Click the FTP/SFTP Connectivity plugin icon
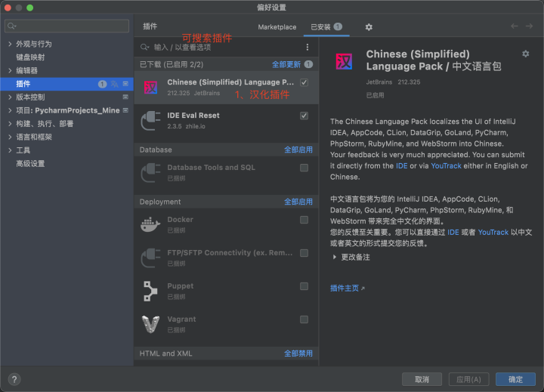The width and height of the screenshot is (544, 392). tap(150, 258)
